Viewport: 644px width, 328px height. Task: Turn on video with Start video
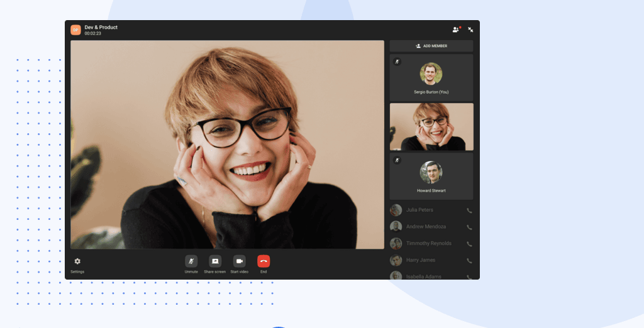pyautogui.click(x=240, y=261)
